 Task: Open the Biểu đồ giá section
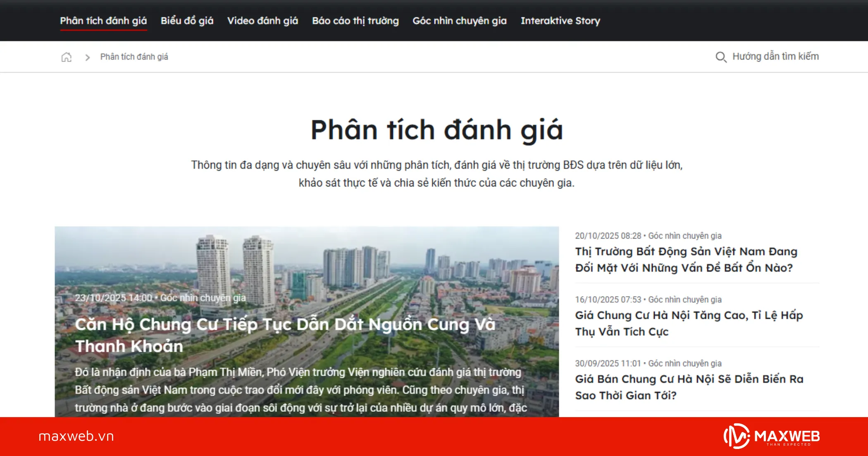pos(187,21)
